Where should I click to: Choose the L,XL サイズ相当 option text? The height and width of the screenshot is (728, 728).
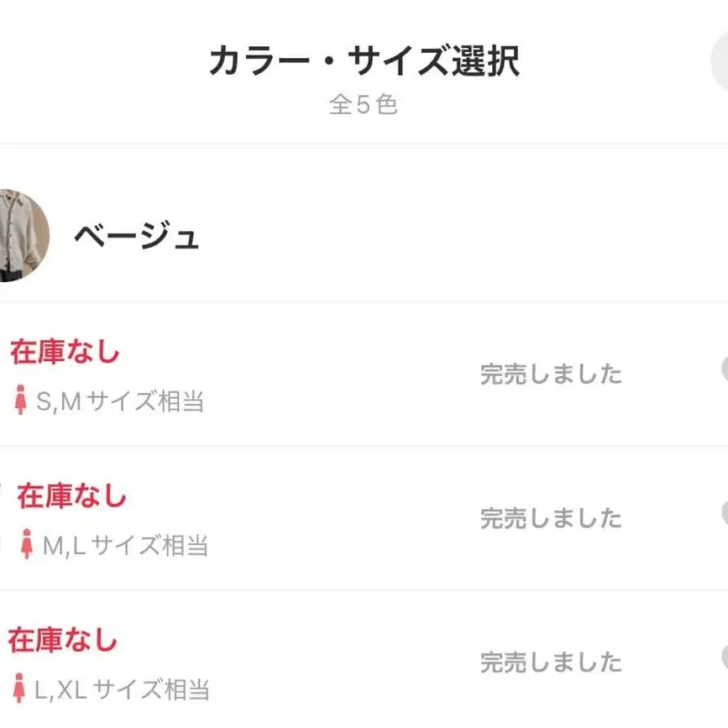click(121, 690)
